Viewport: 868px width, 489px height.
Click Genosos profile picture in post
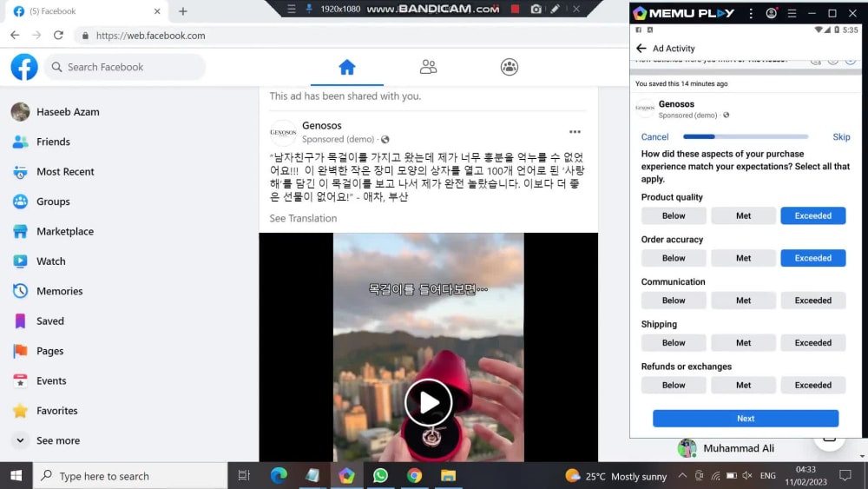coord(283,132)
